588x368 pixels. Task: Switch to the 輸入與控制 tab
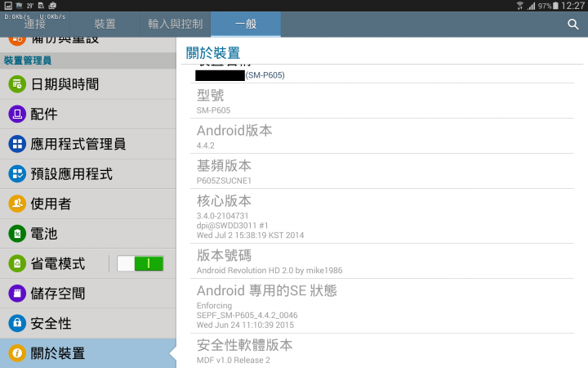pos(175,25)
